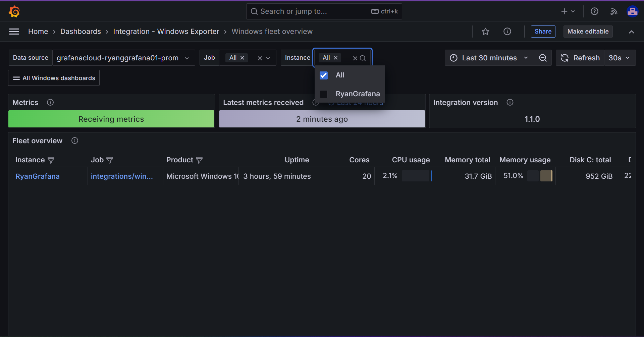Viewport: 644px width, 337px height.
Task: Expand the Job variable dropdown arrow
Action: tap(268, 58)
